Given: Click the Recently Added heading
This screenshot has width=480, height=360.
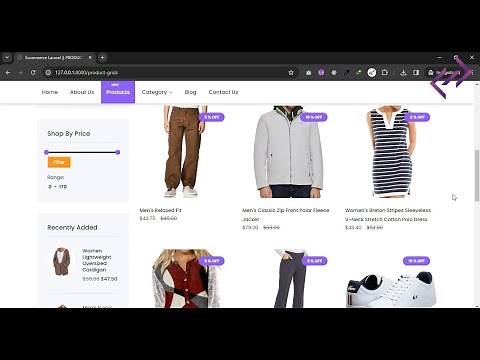Looking at the screenshot, I should [72, 227].
